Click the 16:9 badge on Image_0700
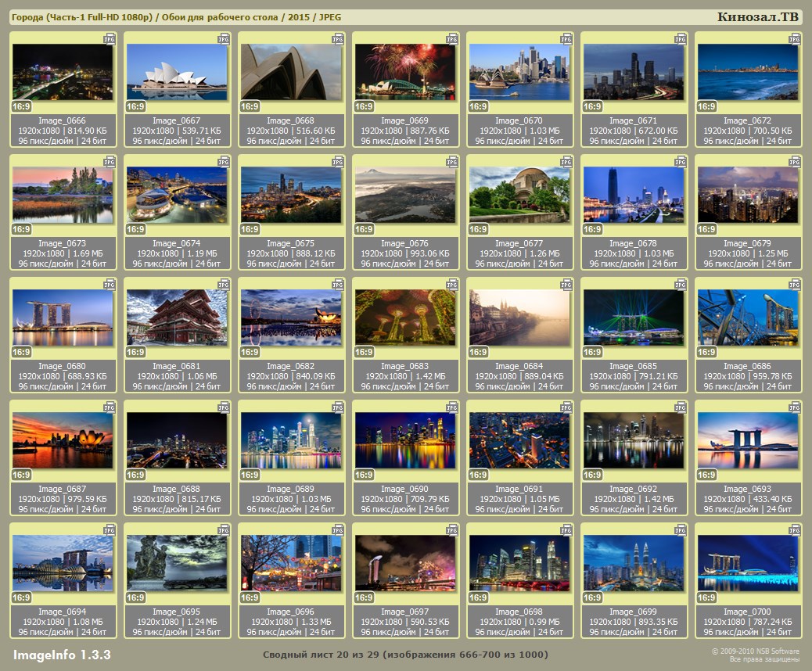The width and height of the screenshot is (812, 671). 706,597
